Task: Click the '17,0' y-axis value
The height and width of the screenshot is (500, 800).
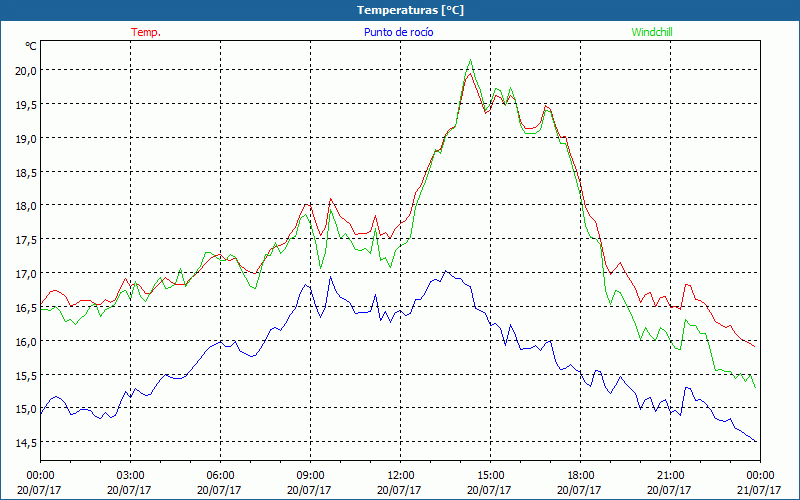Action: [28, 274]
